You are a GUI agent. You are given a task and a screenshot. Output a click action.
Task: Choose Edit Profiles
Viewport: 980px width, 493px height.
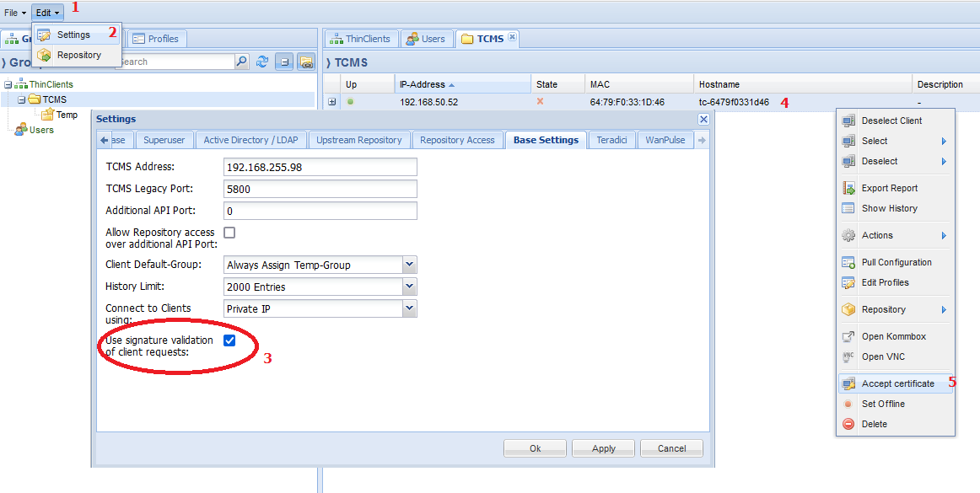pyautogui.click(x=895, y=282)
